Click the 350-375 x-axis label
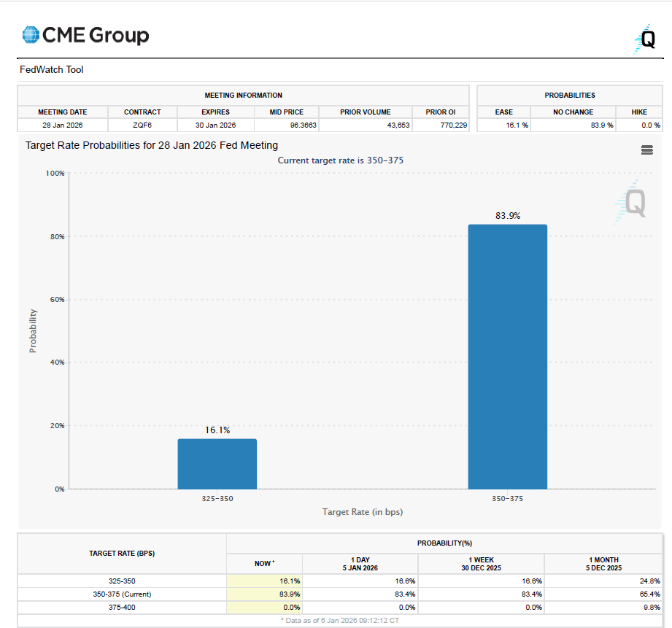The image size is (672, 628). point(507,499)
